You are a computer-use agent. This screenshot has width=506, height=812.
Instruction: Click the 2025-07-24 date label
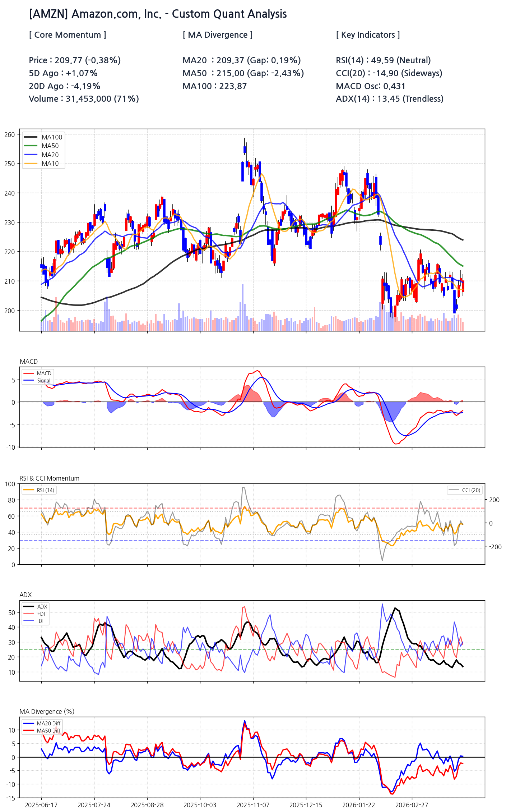point(94,805)
